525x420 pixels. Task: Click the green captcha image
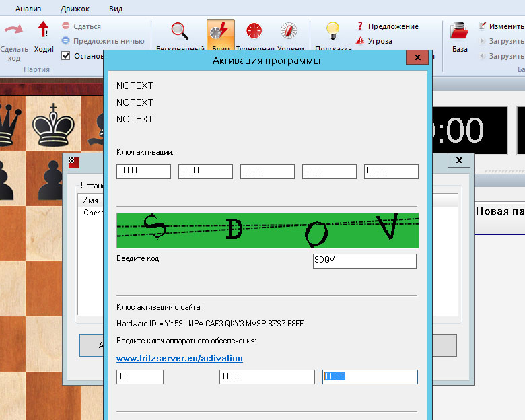(267, 230)
